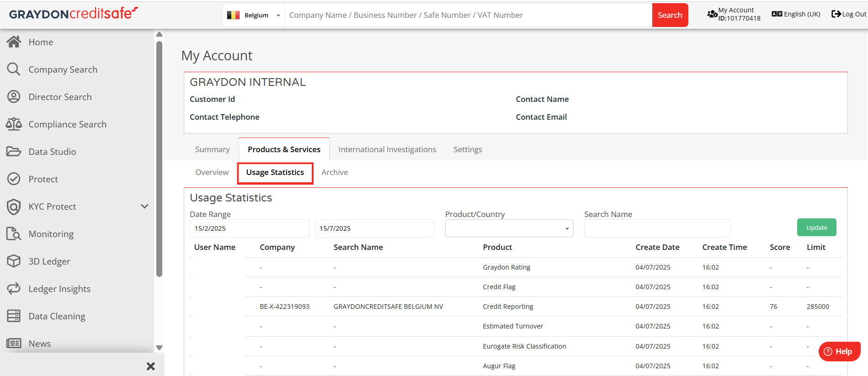Open Ledger Insights in sidebar
868x376 pixels.
click(59, 289)
